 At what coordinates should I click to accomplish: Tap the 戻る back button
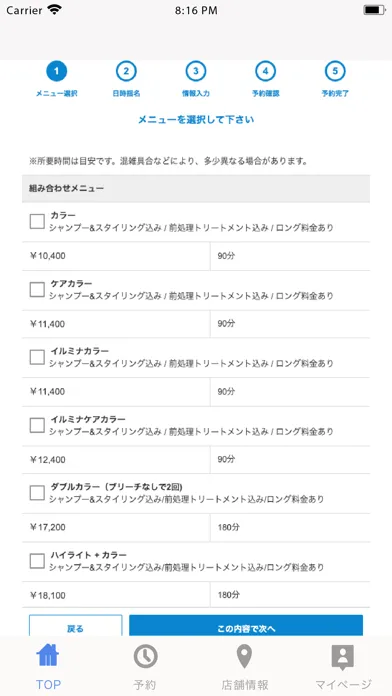(75, 625)
